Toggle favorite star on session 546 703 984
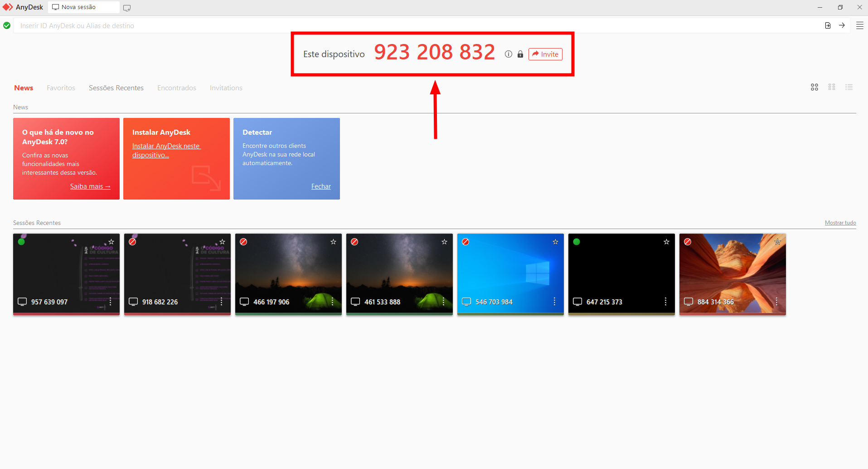Viewport: 868px width, 469px height. point(555,242)
